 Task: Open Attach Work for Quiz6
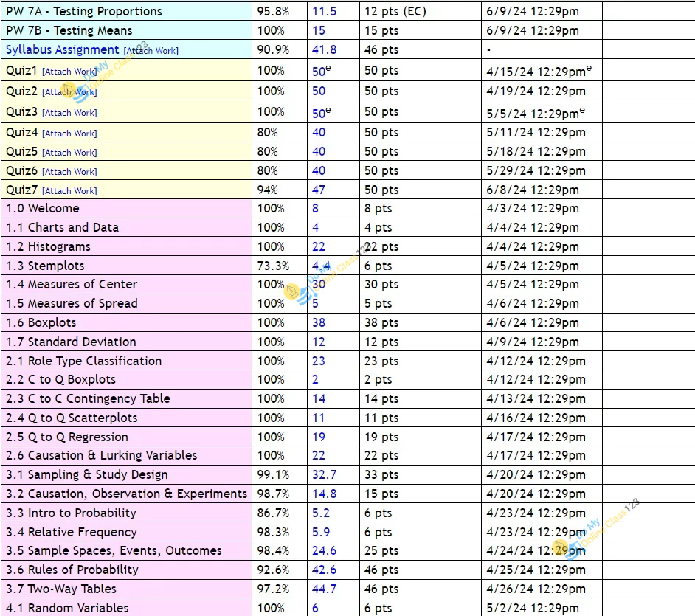[69, 172]
